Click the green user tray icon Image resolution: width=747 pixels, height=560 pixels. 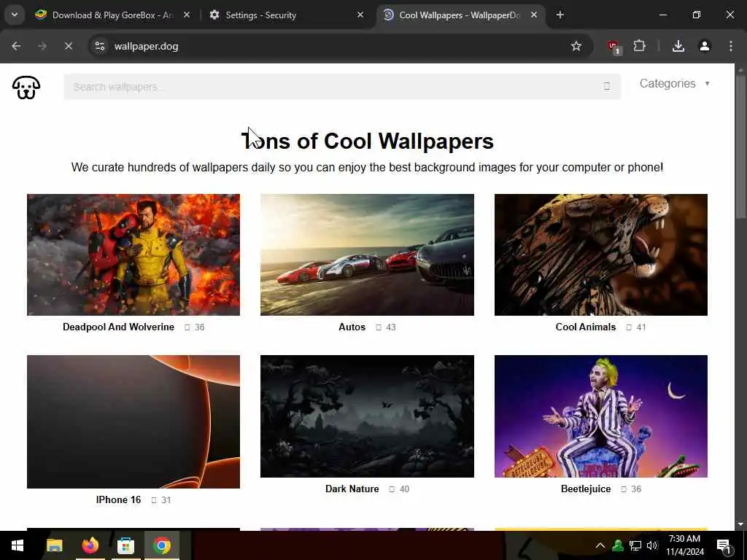click(x=618, y=545)
